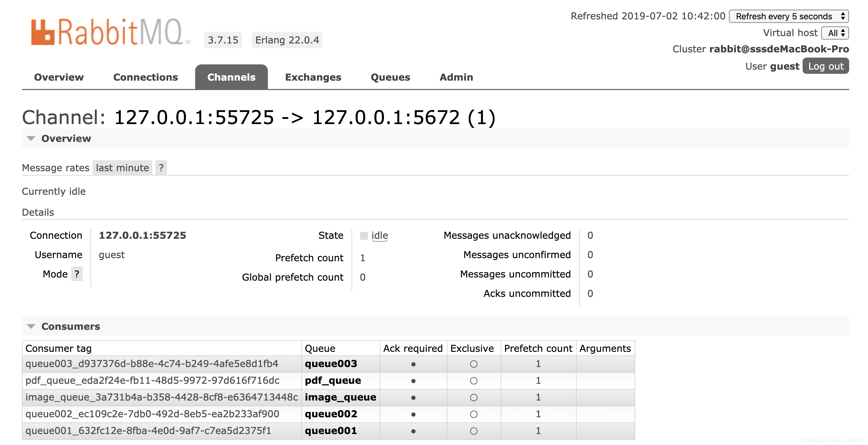The width and height of the screenshot is (868, 445).
Task: Switch to the Queues tab
Action: [390, 77]
